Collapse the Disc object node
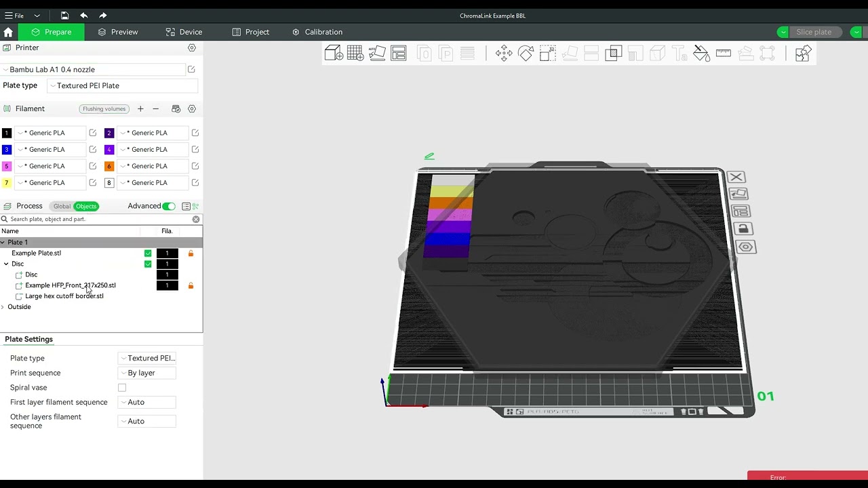868x488 pixels. pyautogui.click(x=6, y=264)
